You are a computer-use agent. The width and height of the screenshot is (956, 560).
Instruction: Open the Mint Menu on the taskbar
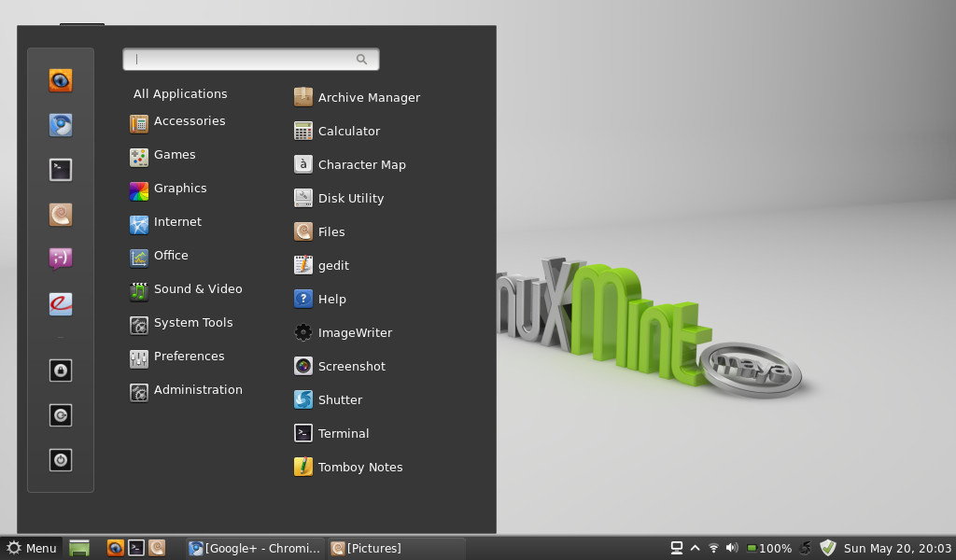pos(31,548)
